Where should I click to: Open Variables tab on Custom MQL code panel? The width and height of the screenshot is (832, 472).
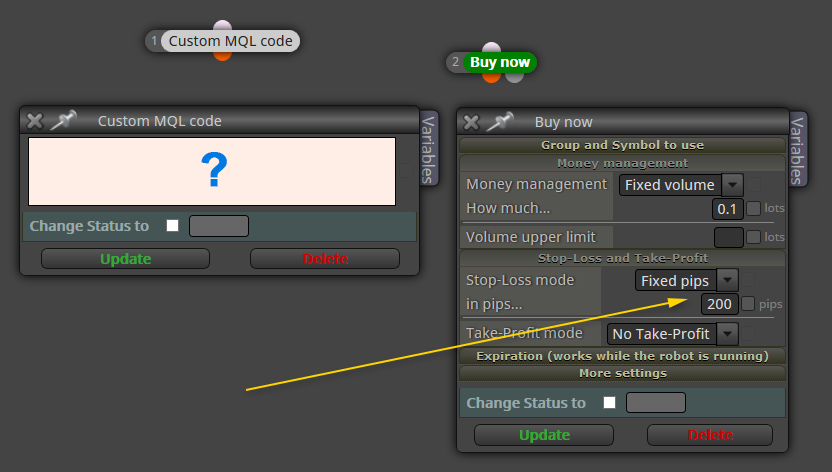point(428,149)
